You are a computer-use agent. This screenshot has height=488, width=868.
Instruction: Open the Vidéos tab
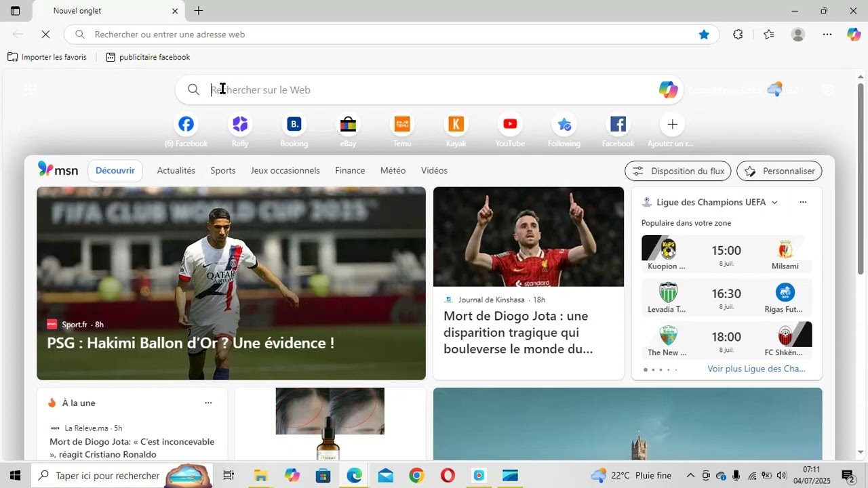434,171
